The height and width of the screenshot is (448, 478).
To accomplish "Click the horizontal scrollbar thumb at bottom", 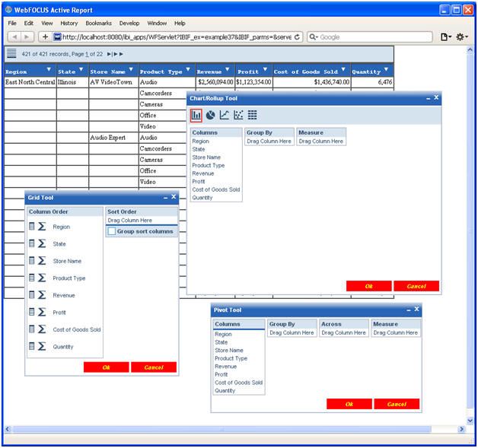I will 222,429.
